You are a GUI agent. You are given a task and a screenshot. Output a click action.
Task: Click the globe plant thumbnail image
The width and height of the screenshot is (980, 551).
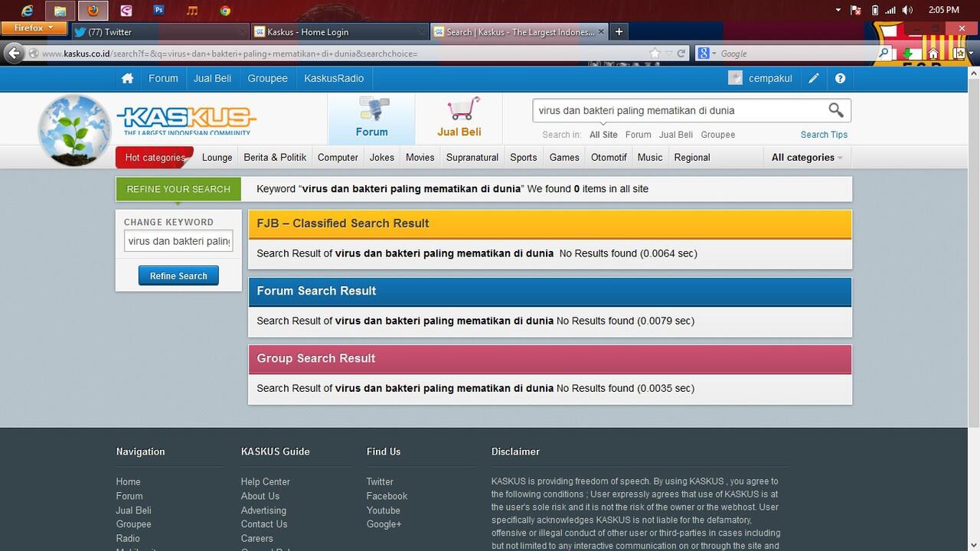click(75, 130)
